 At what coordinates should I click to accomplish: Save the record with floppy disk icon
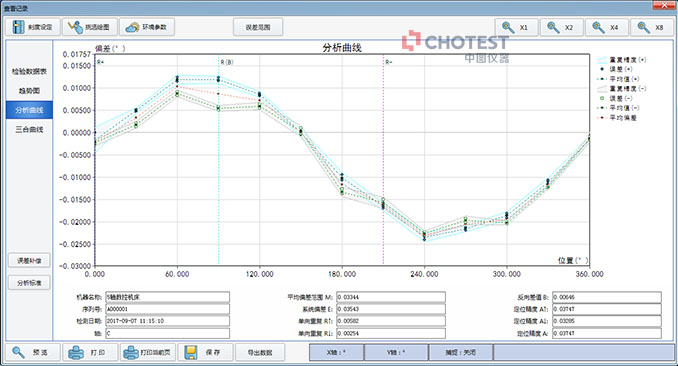click(205, 353)
